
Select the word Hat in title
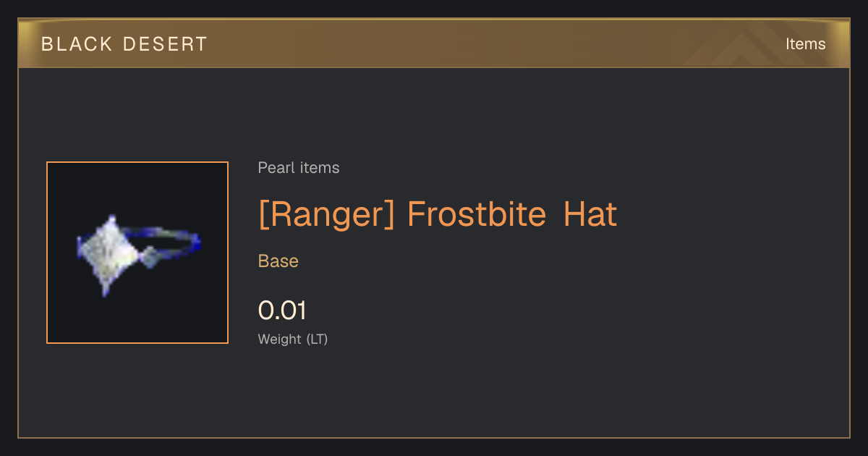pyautogui.click(x=590, y=215)
